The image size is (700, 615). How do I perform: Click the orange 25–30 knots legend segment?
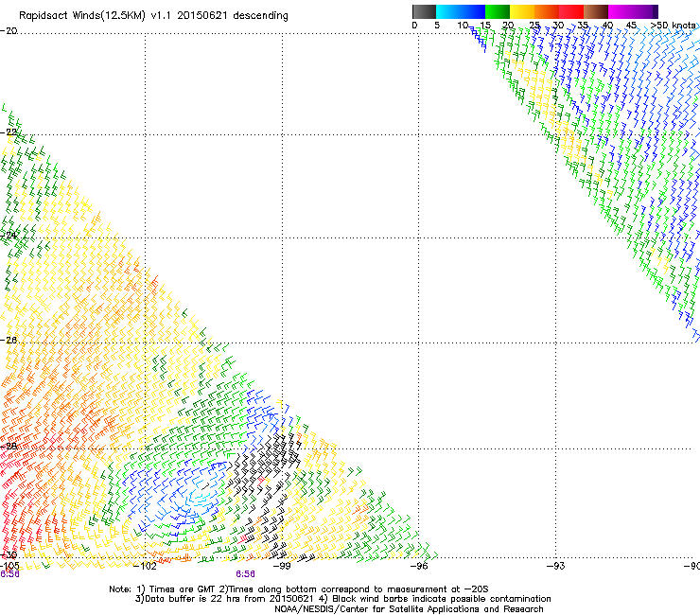(547, 11)
